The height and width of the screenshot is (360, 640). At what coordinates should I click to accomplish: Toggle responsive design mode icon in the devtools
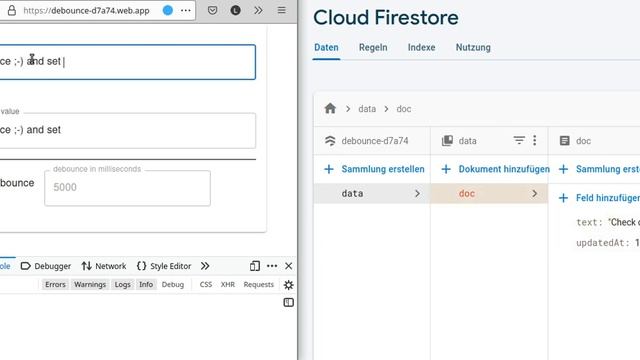pos(255,266)
